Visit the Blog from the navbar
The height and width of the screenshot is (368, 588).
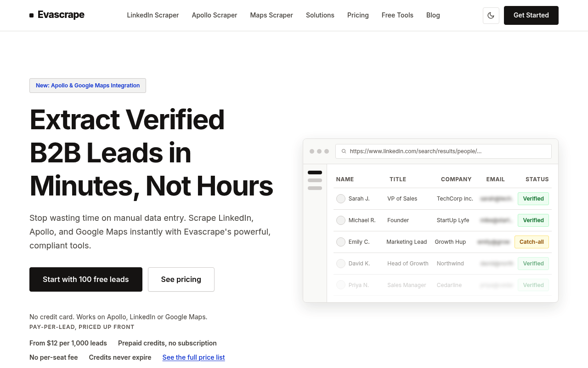(433, 15)
